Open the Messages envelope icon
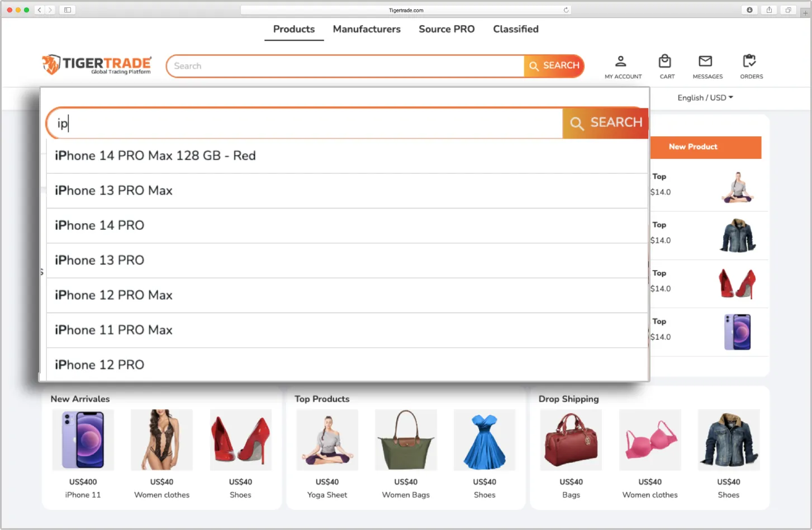812x530 pixels. [x=705, y=61]
